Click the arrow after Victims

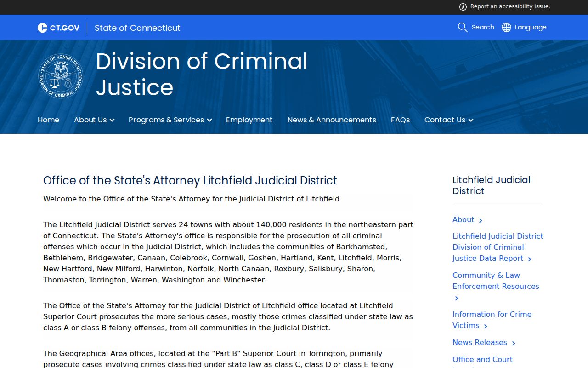tap(486, 326)
